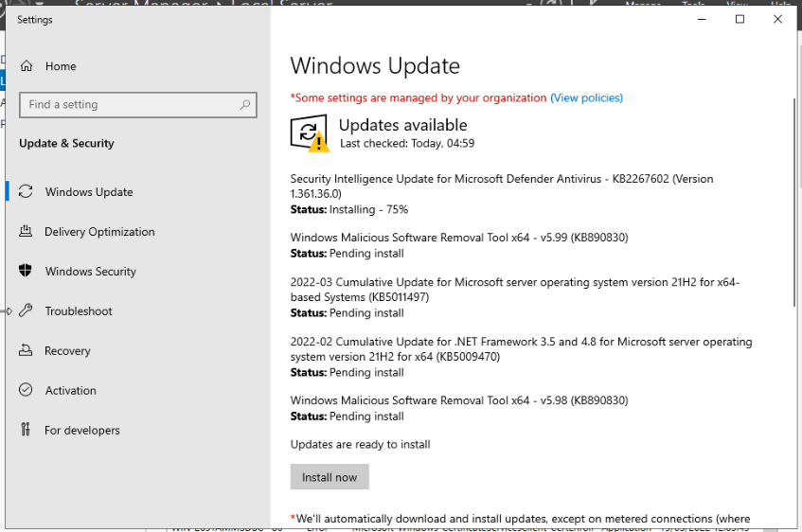Screen dimensions: 802x532
Task: Click the Find a setting search box
Action: 138,105
